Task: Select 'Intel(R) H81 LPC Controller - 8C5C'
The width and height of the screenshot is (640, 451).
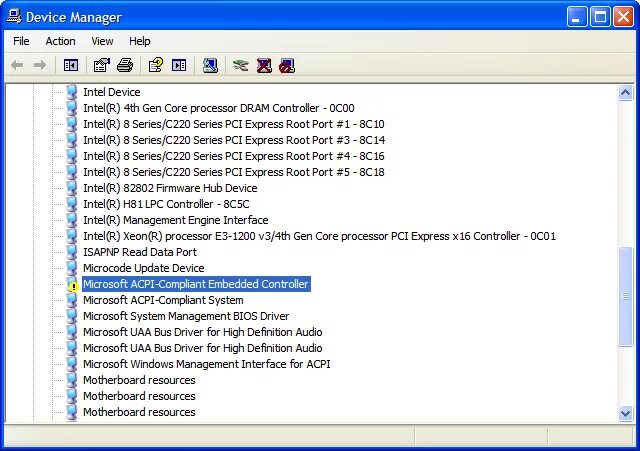Action: tap(166, 204)
